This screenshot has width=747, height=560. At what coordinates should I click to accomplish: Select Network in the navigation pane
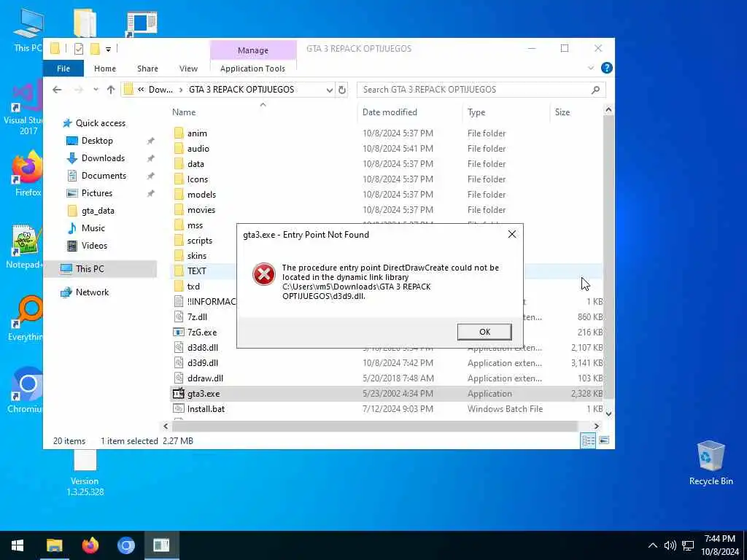pyautogui.click(x=92, y=292)
